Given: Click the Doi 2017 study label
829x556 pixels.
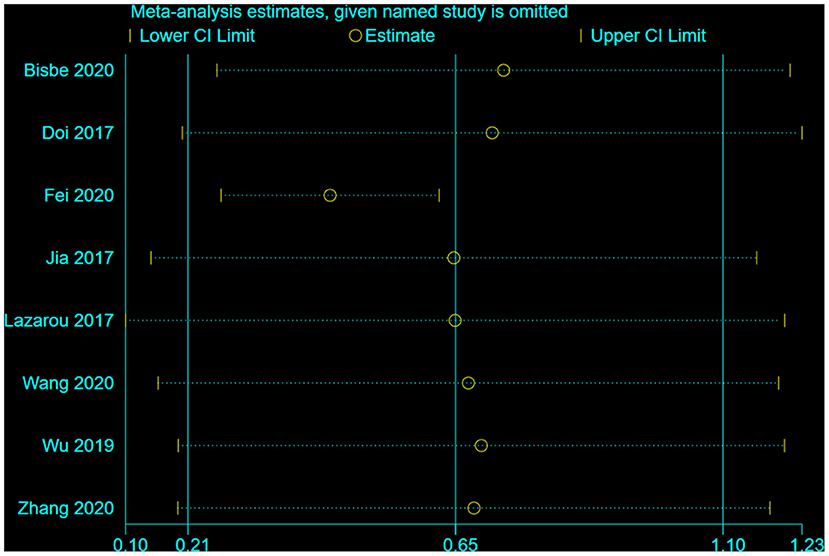Looking at the screenshot, I should 78,133.
